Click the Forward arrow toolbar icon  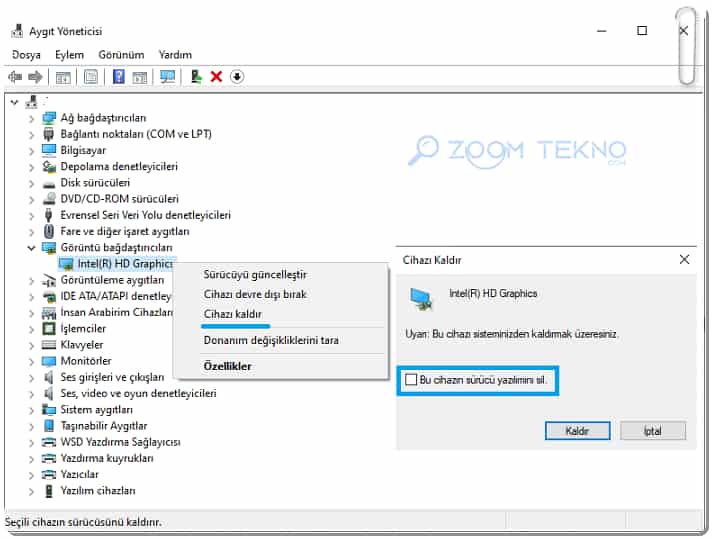tap(35, 77)
